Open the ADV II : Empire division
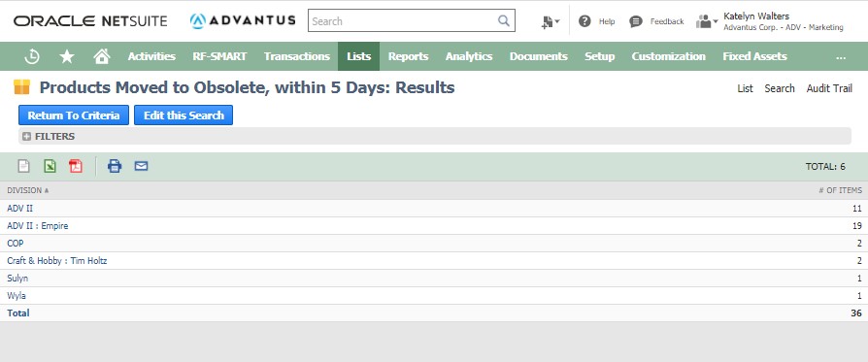 [x=38, y=226]
